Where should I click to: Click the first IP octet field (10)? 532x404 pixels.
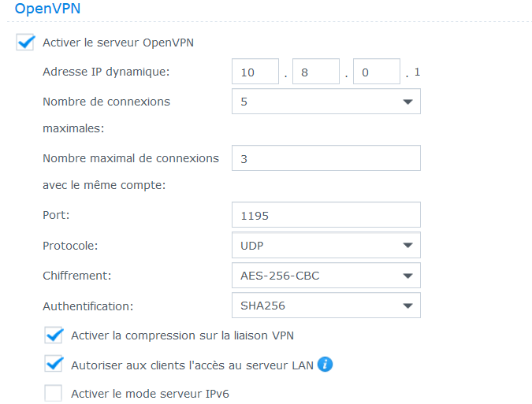point(255,72)
